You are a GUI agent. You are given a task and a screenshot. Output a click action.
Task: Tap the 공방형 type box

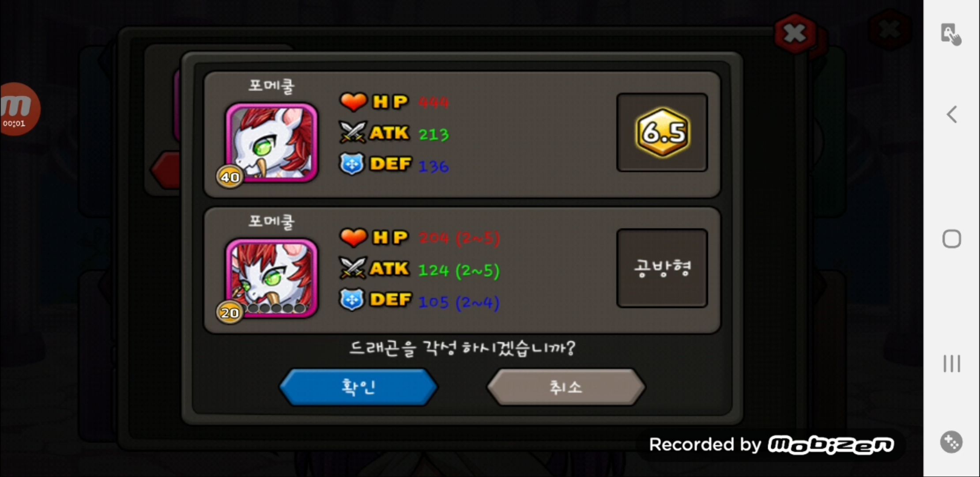click(x=662, y=268)
